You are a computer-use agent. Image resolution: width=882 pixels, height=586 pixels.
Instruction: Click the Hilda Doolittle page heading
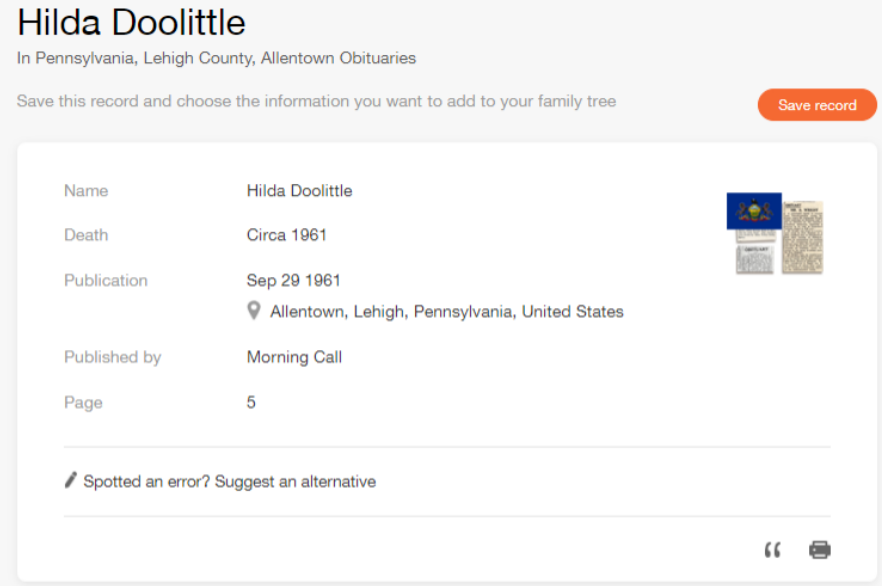(x=131, y=23)
